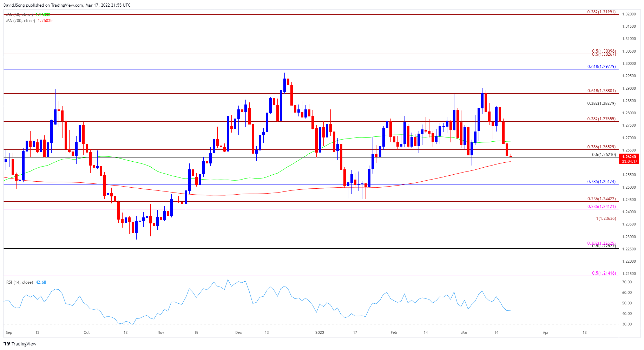Click the Feb label on the time axis

[394, 332]
